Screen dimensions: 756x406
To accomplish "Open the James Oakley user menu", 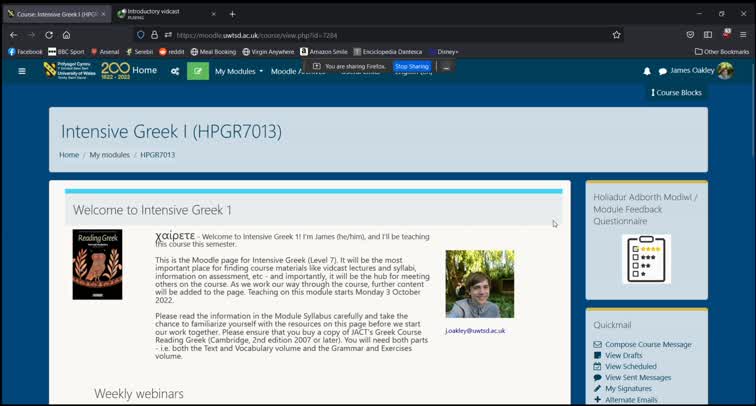I will pos(701,71).
